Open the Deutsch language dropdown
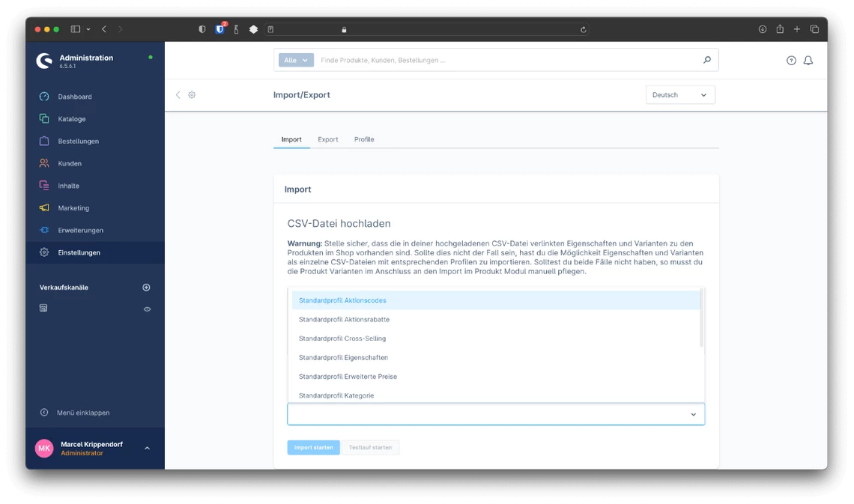 point(680,95)
